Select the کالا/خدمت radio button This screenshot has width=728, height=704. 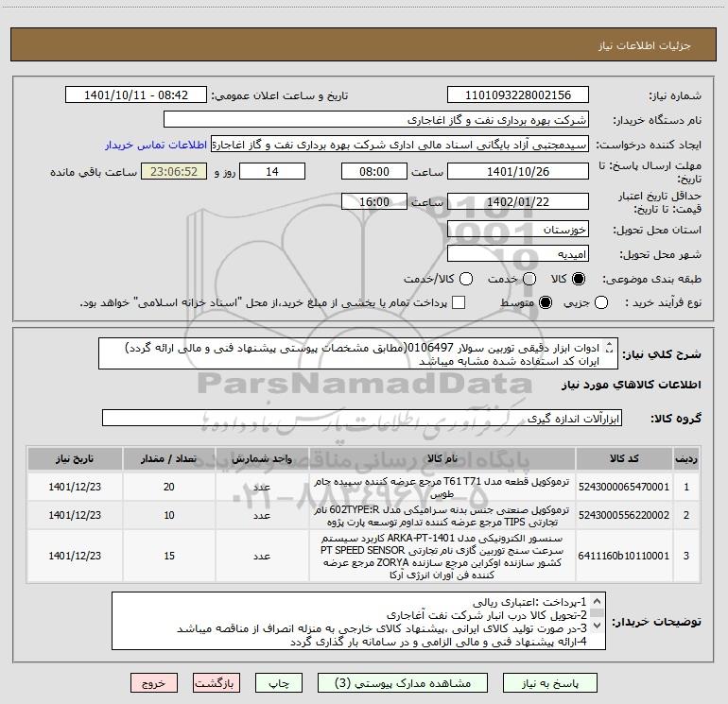[466, 279]
